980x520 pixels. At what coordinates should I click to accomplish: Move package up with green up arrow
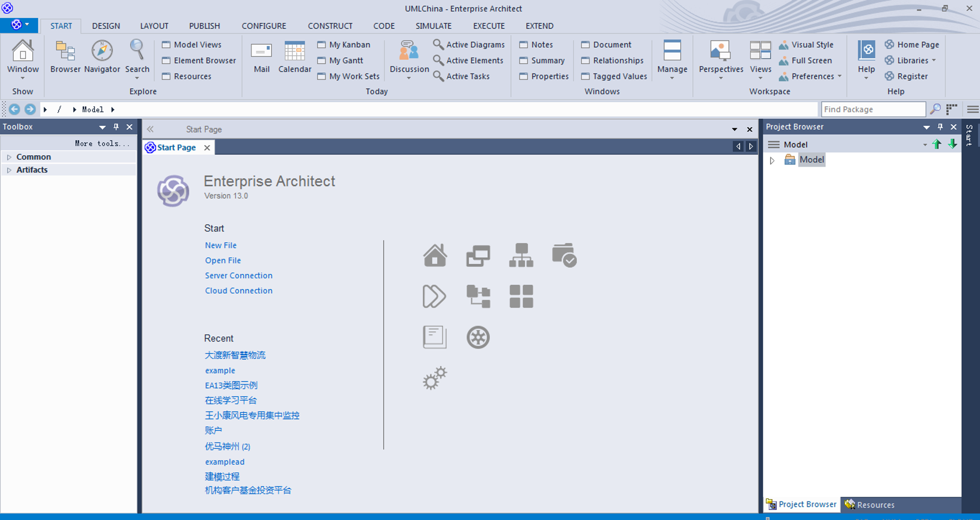(x=937, y=144)
